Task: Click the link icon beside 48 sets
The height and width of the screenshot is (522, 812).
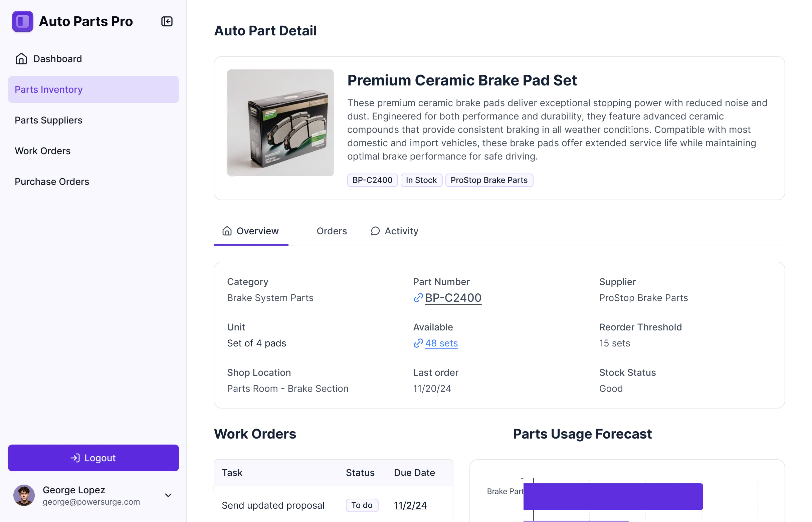Action: click(418, 343)
